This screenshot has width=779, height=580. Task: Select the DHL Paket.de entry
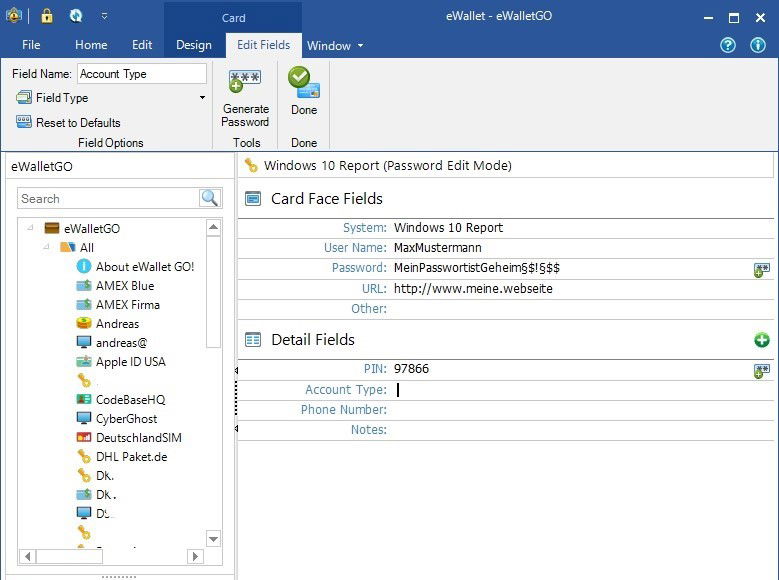132,456
